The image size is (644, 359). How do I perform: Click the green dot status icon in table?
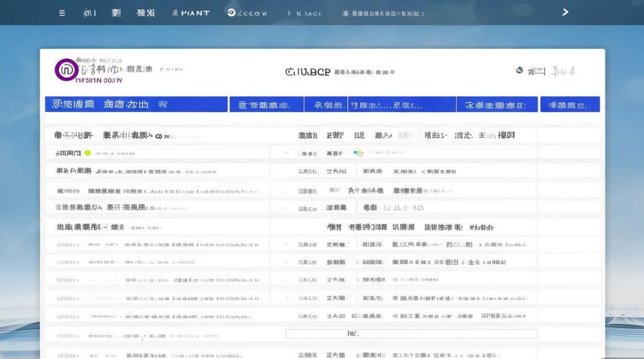(87, 153)
